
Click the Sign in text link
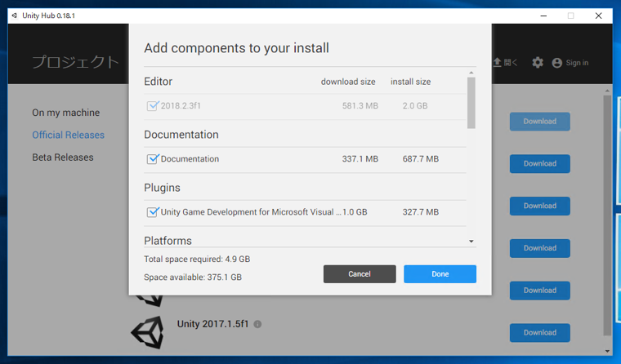point(577,63)
